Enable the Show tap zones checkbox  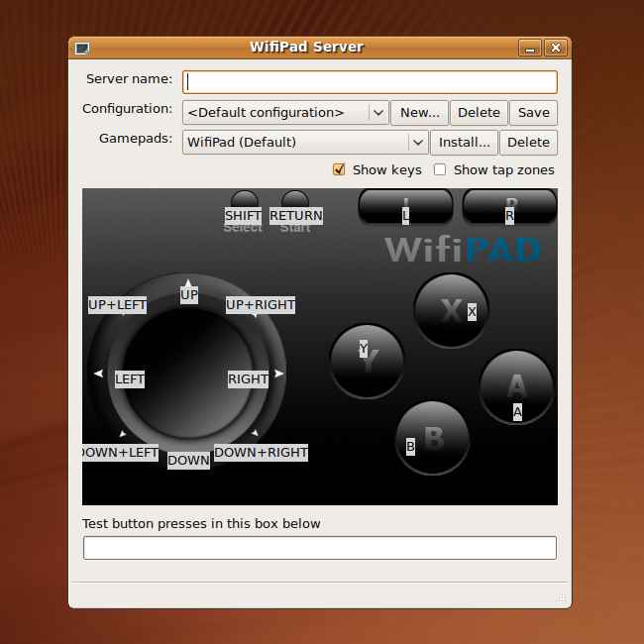440,169
